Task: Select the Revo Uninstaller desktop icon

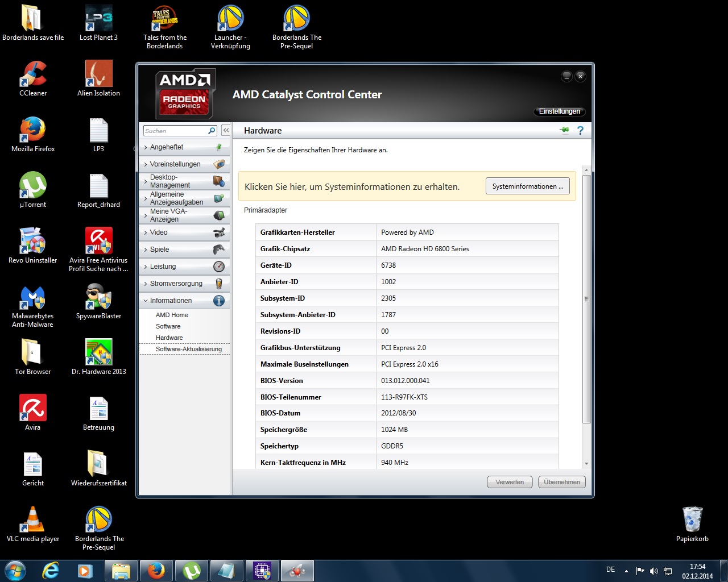Action: pyautogui.click(x=33, y=246)
